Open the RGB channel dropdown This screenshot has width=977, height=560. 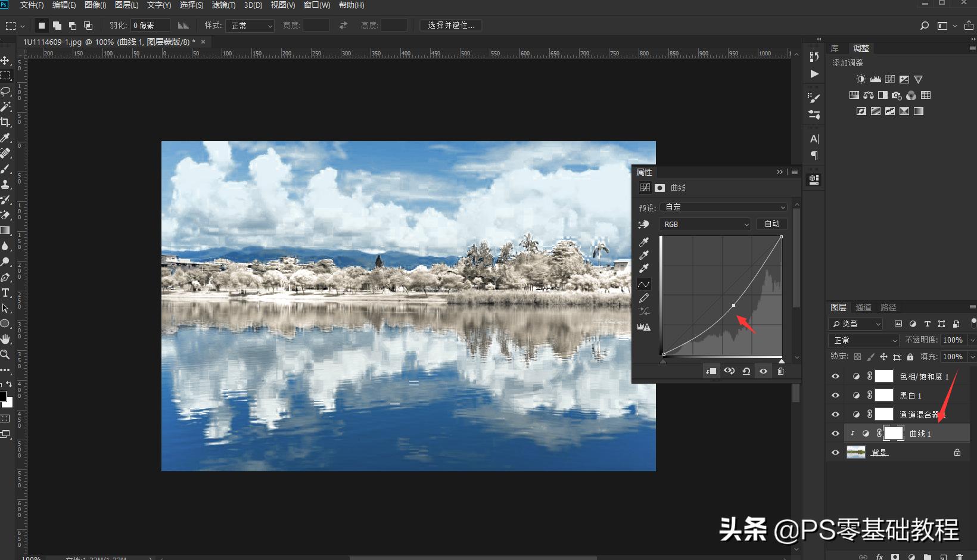tap(705, 224)
